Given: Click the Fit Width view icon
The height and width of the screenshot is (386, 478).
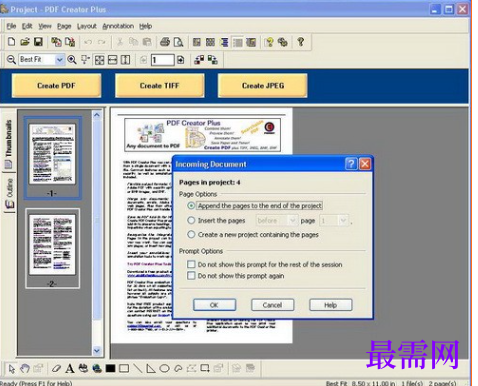Looking at the screenshot, I should click(x=113, y=60).
